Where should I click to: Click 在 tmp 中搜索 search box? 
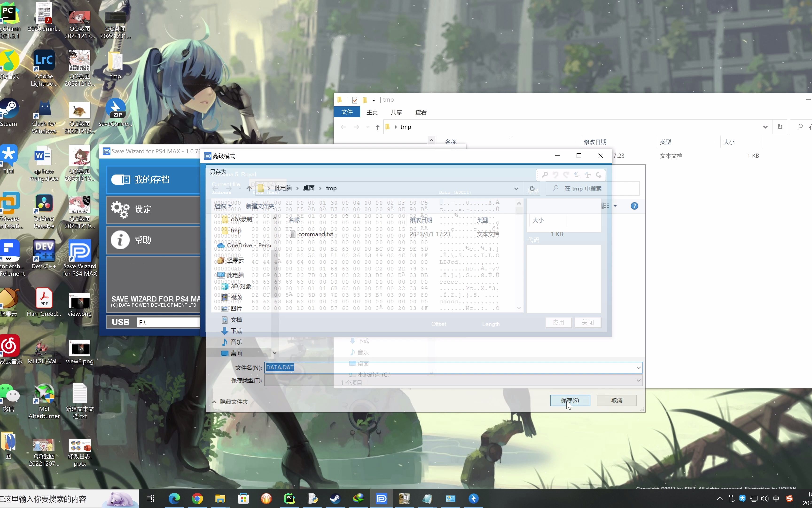pyautogui.click(x=593, y=188)
